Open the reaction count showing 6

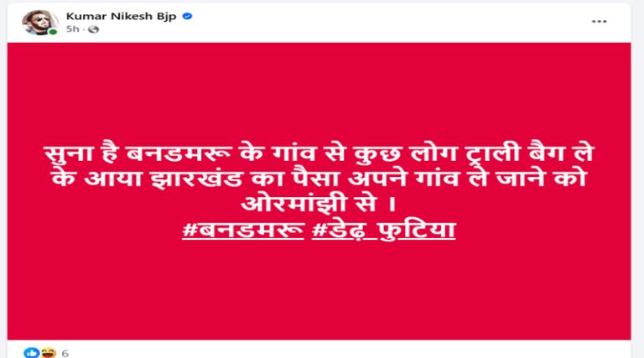point(65,353)
